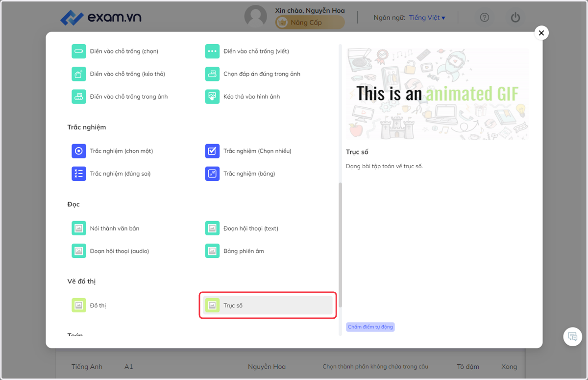Select 'Điền vào chỗ trống (kéo thả)' label
Viewport: 588px width, 380px height.
pyautogui.click(x=127, y=74)
